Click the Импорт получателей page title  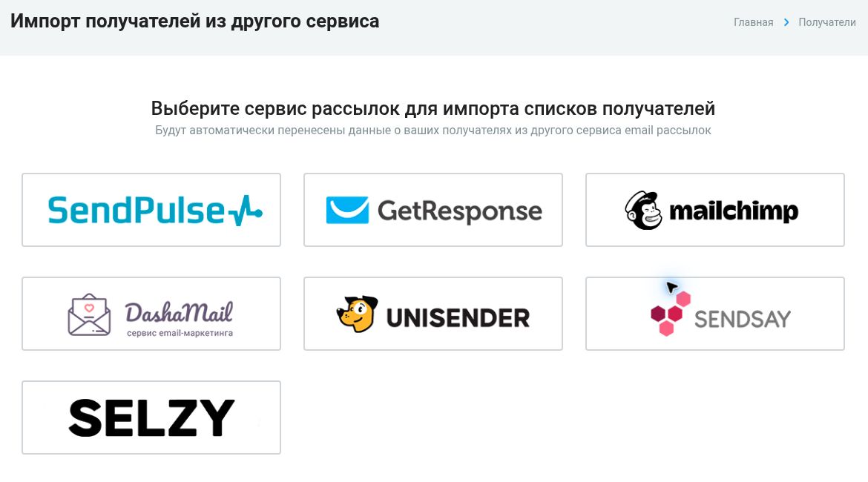pyautogui.click(x=195, y=22)
